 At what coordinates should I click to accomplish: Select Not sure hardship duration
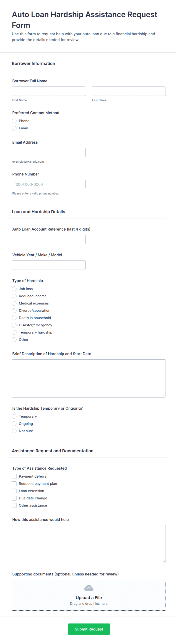(14, 431)
